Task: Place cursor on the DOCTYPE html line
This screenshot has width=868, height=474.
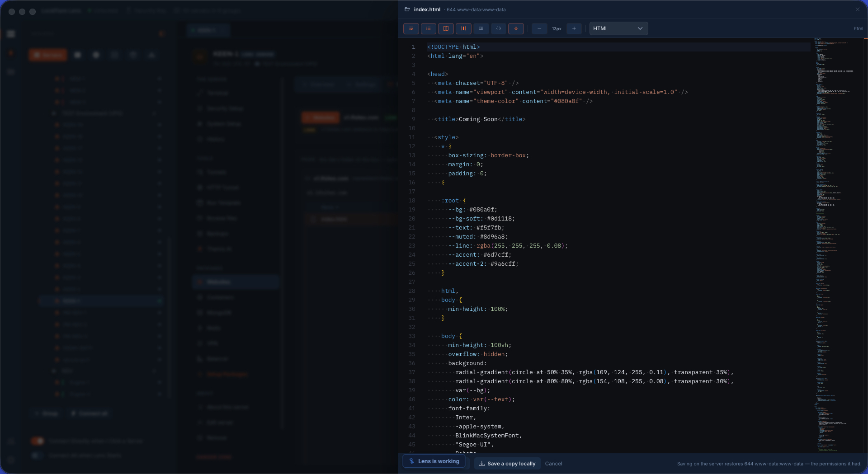Action: (453, 47)
